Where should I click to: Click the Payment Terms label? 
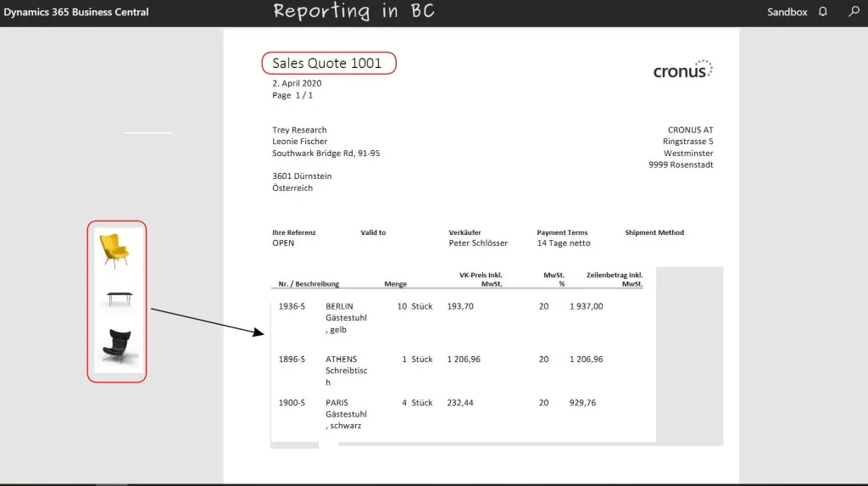[562, 232]
